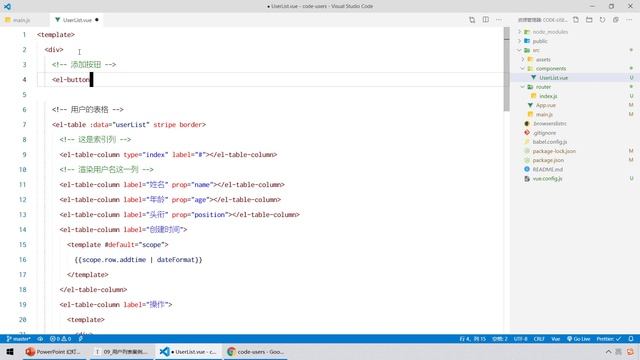Open the Windows Start menu
Screen dimensions: 640x360
click(x=10, y=351)
